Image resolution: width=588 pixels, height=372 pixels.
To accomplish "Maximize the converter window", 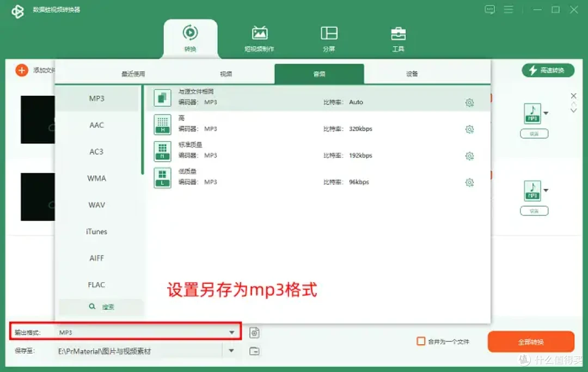I will pyautogui.click(x=555, y=9).
